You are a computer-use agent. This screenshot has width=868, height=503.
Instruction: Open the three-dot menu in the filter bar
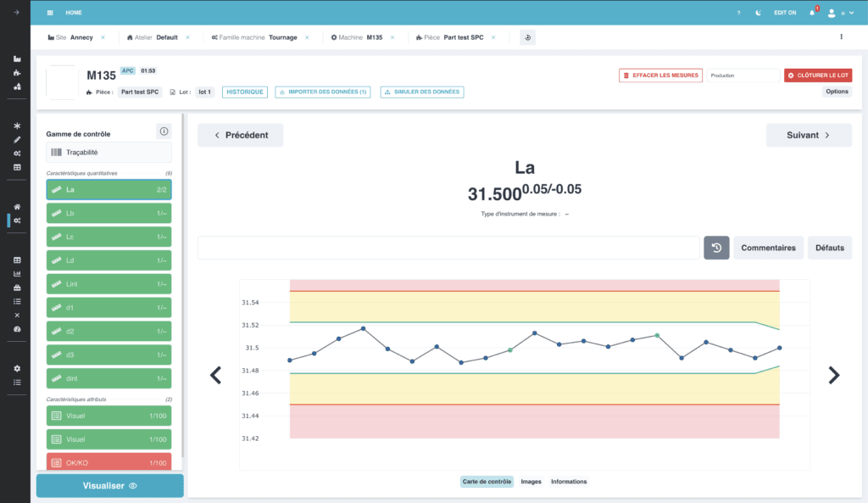[842, 37]
